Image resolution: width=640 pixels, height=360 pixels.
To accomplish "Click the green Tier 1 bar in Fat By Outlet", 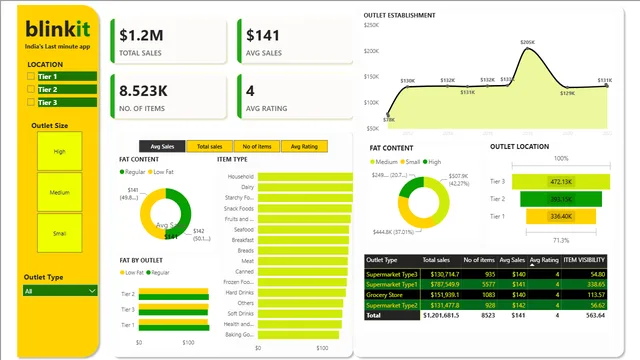I will (174, 328).
